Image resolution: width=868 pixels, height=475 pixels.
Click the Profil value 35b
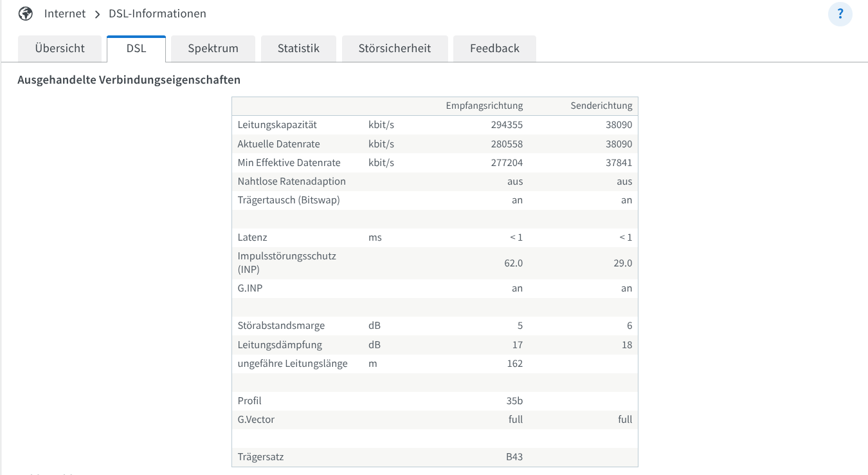(514, 401)
